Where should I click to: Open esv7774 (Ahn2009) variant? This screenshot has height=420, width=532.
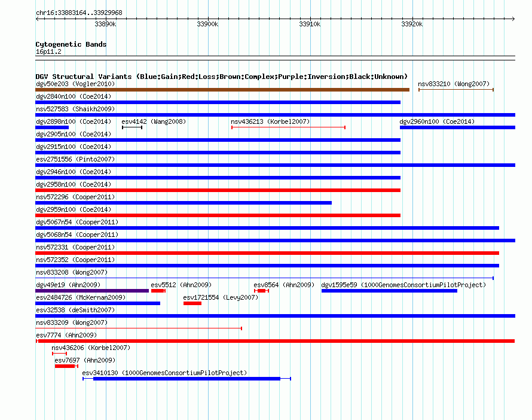[275, 341]
